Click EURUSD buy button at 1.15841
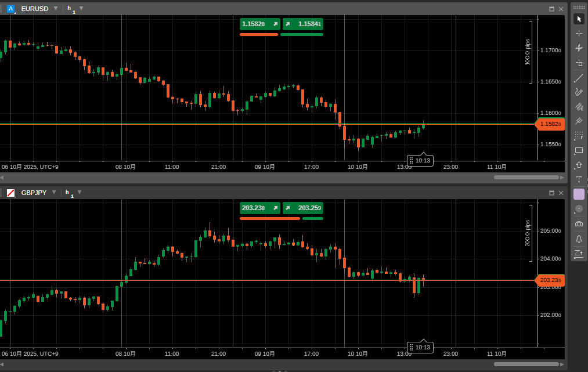This screenshot has height=372, width=588. 302,24
